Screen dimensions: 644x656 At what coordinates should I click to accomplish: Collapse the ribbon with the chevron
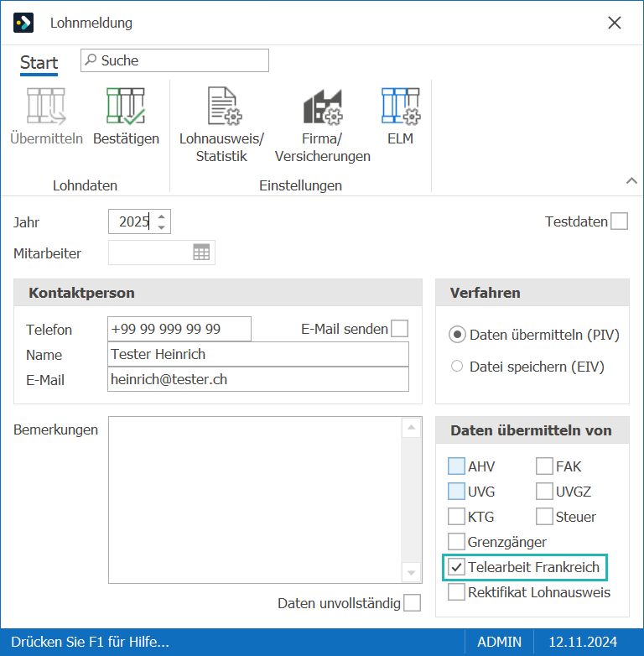tap(631, 180)
